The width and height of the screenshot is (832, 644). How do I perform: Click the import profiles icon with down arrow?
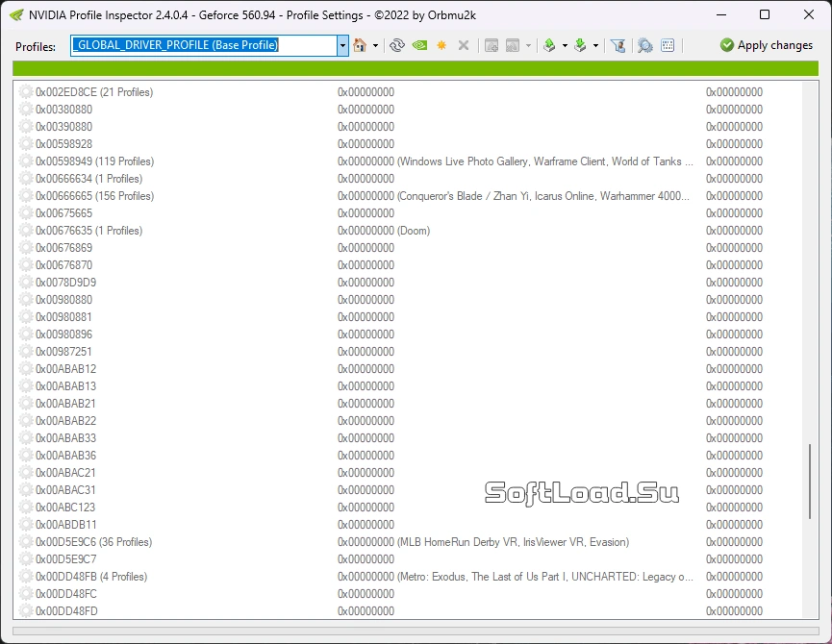[x=581, y=45]
